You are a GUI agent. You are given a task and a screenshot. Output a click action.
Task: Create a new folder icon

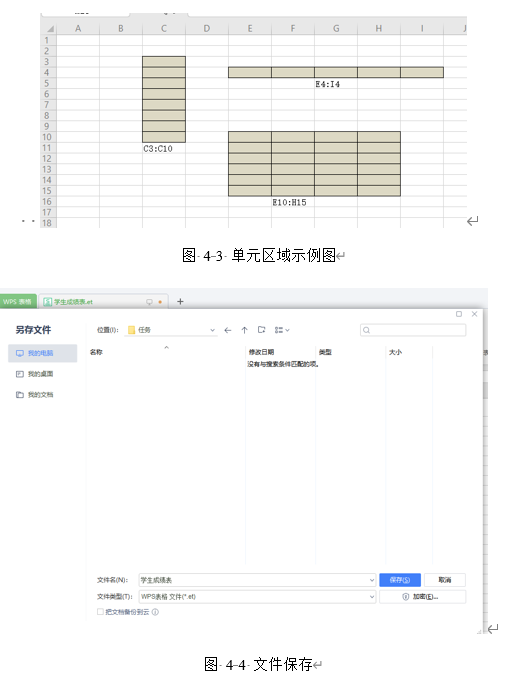point(262,330)
